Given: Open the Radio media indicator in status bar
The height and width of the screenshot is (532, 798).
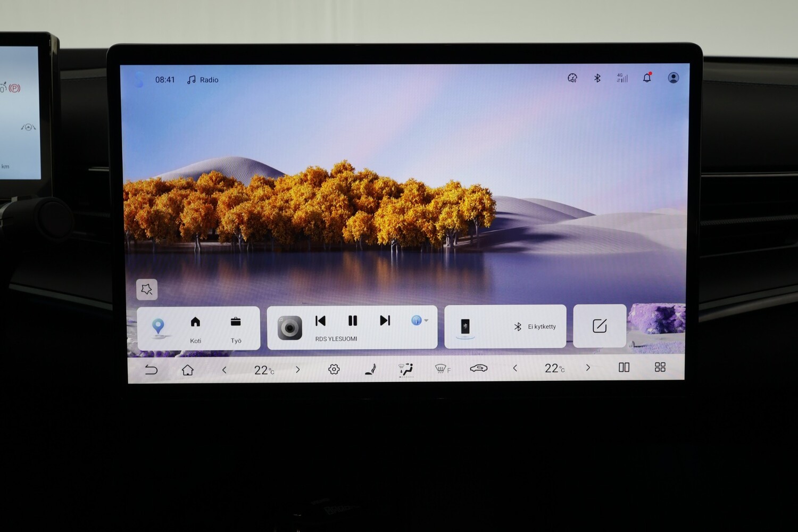Looking at the screenshot, I should 203,80.
